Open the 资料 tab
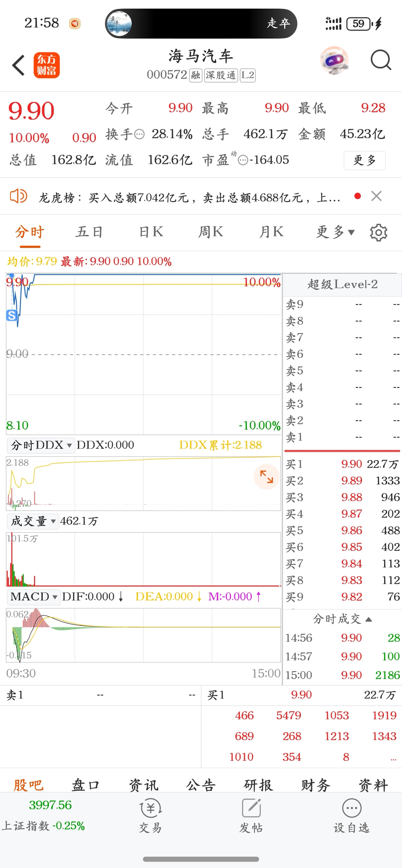The image size is (402, 868). tap(373, 785)
